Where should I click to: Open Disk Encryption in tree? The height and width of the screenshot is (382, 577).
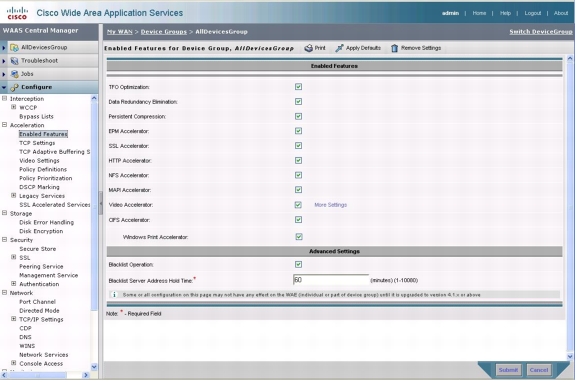(x=41, y=231)
